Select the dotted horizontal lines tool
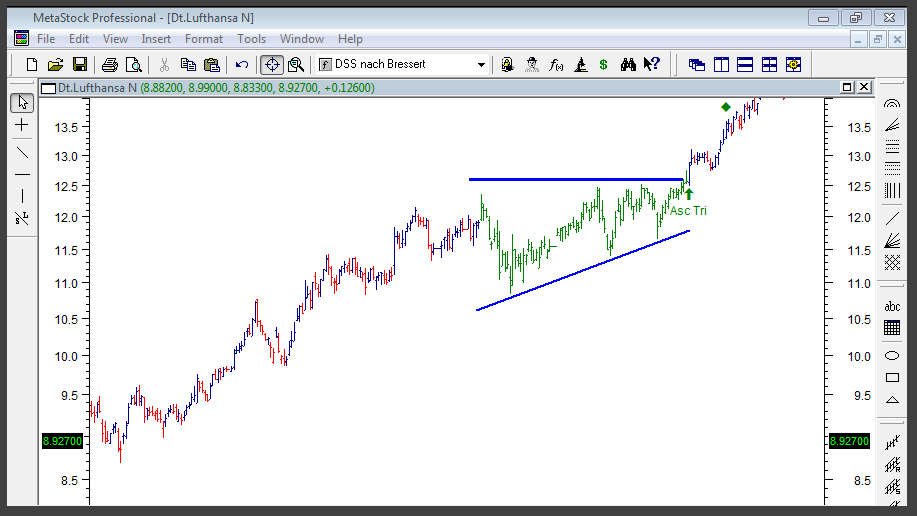This screenshot has height=516, width=917. (x=892, y=168)
